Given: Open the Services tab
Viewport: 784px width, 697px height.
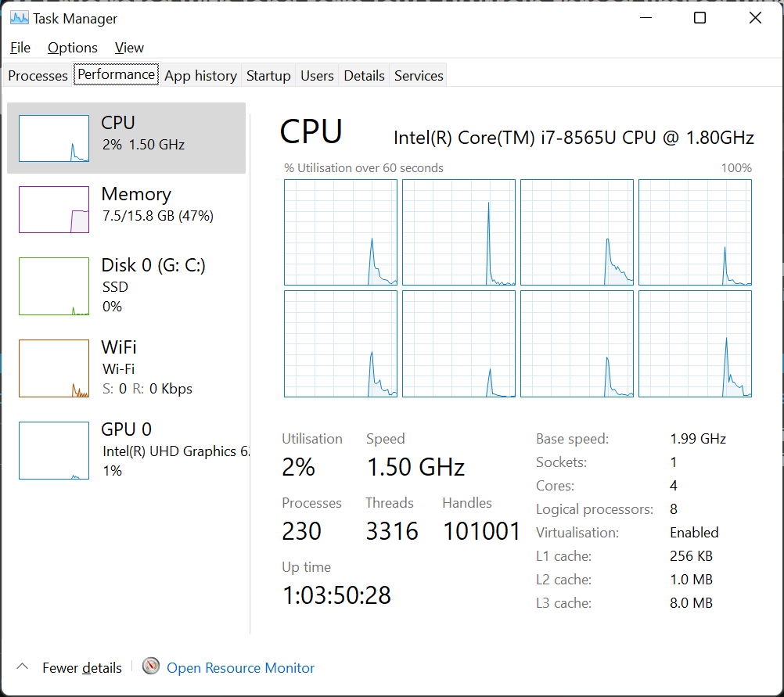Looking at the screenshot, I should point(419,76).
